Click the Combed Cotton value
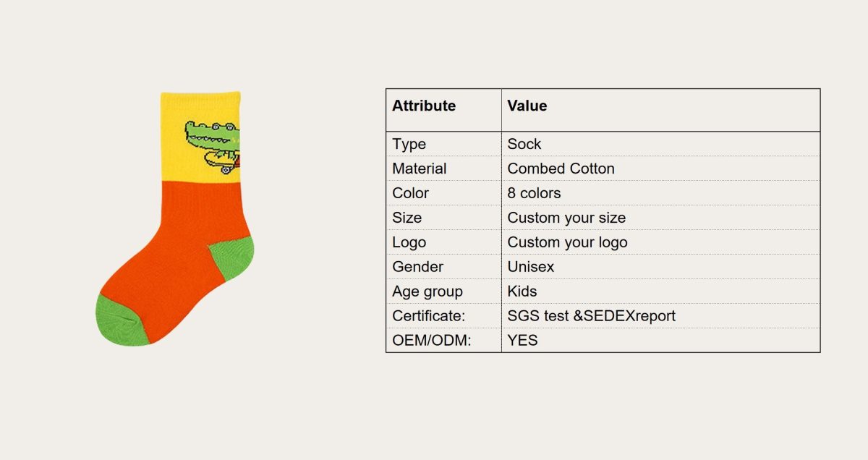868x460 pixels. (561, 169)
